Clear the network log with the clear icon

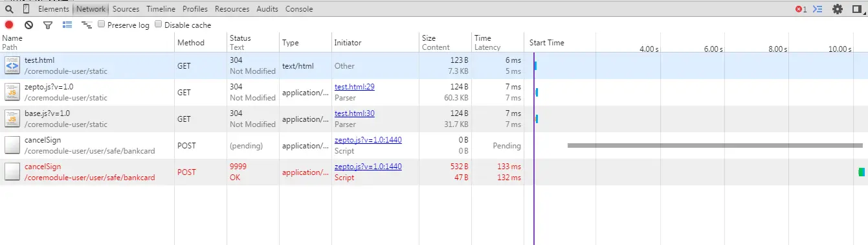coord(28,25)
